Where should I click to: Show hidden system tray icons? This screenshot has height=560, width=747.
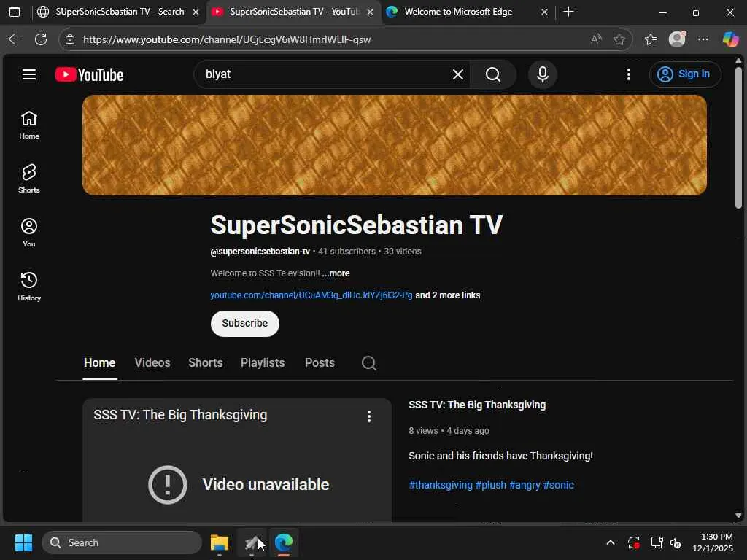tap(611, 542)
